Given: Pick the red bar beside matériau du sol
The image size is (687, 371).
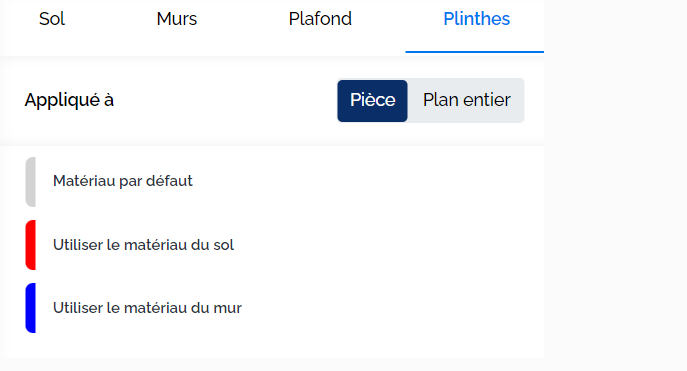Looking at the screenshot, I should (x=31, y=245).
